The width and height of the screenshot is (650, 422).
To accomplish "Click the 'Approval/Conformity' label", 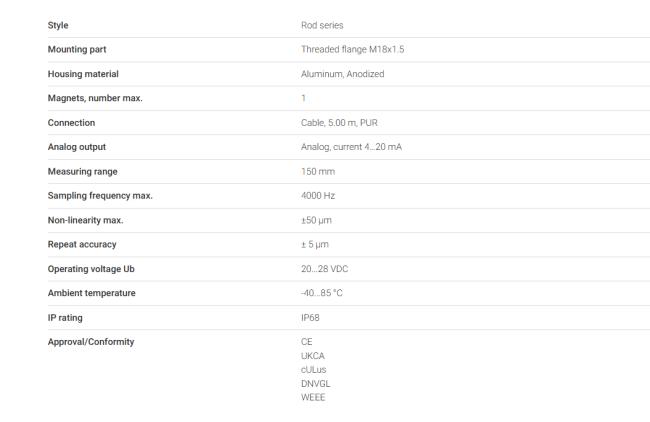I will point(90,342).
